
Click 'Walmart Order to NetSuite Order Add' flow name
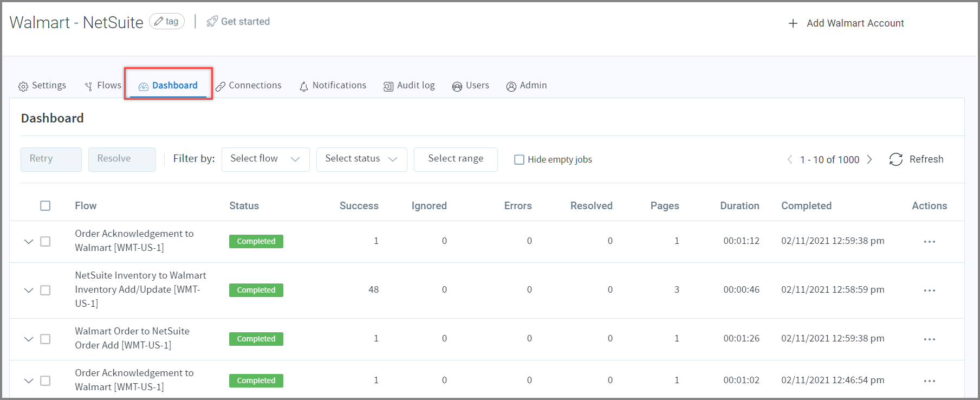tap(132, 338)
